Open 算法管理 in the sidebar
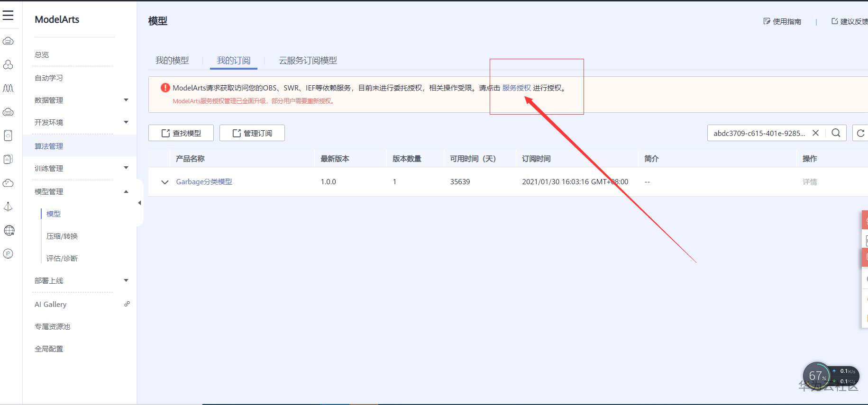 coord(49,146)
